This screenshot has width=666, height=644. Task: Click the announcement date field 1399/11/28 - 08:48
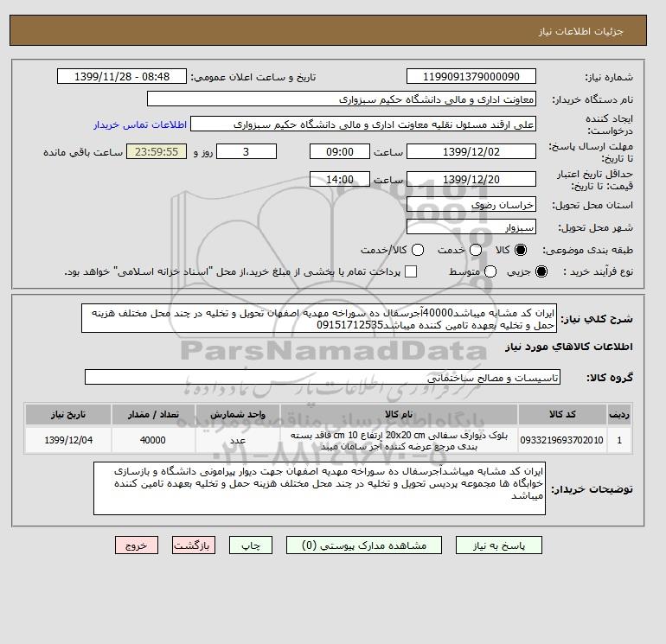click(x=122, y=76)
